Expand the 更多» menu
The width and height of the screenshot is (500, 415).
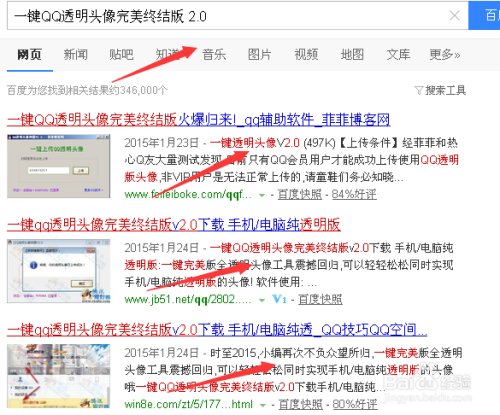pos(445,54)
